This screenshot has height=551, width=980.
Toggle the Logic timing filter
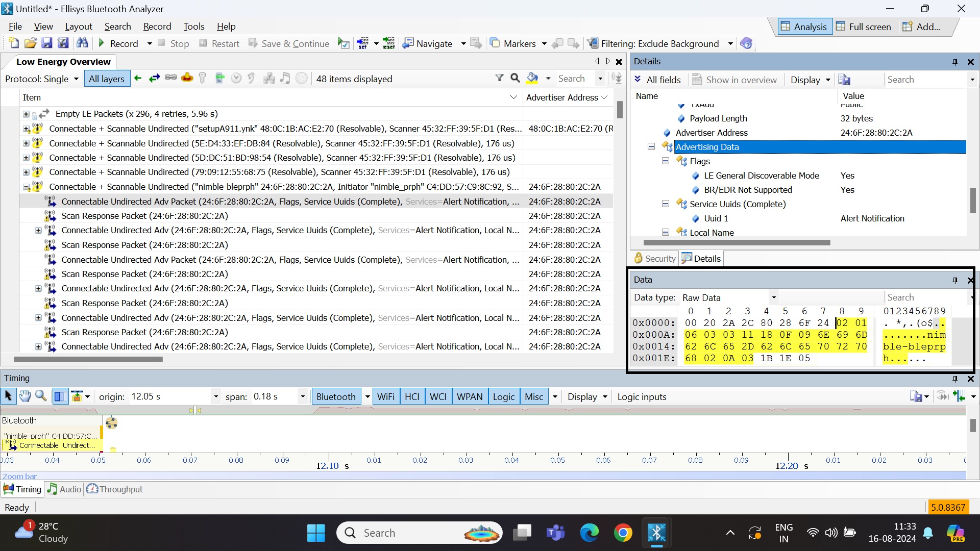pyautogui.click(x=504, y=396)
